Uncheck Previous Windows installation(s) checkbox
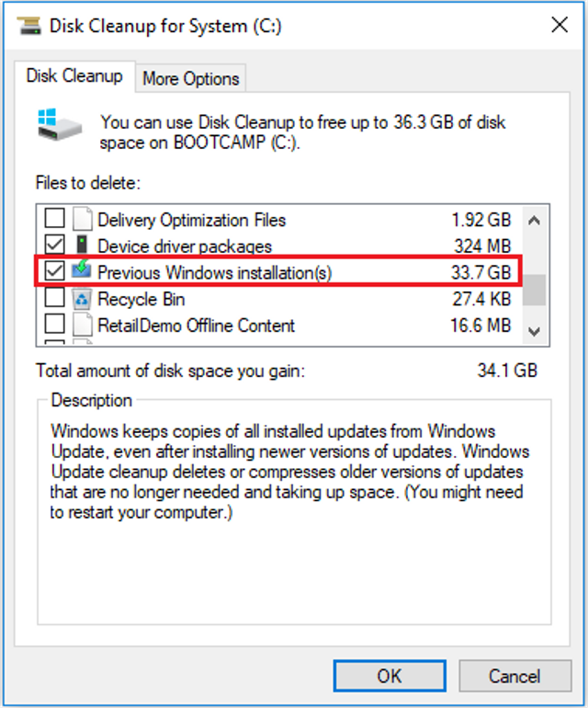Screen dimensions: 588x708 [55, 272]
